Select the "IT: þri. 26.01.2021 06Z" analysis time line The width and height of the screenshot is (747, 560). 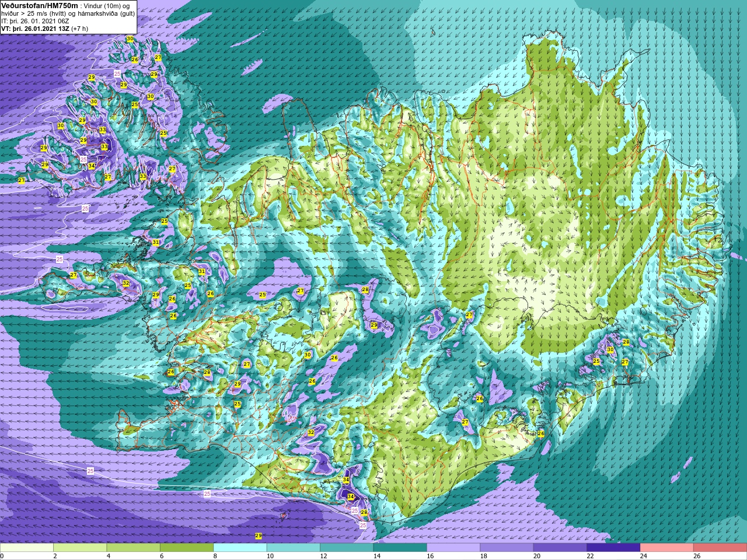click(34, 21)
